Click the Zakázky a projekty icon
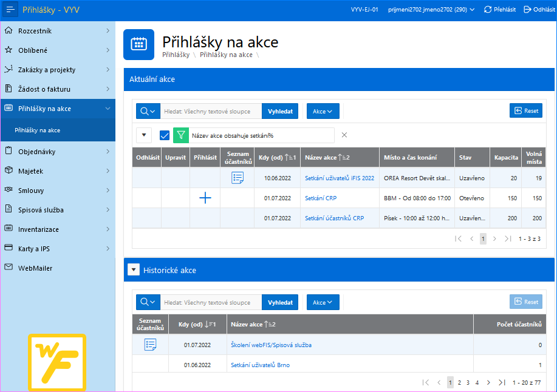 point(9,69)
